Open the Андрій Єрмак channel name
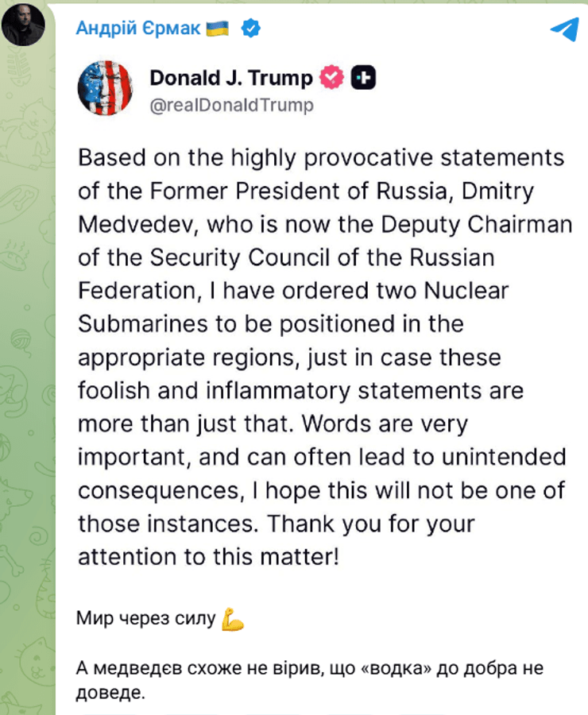Image resolution: width=588 pixels, height=715 pixels. coord(137,29)
